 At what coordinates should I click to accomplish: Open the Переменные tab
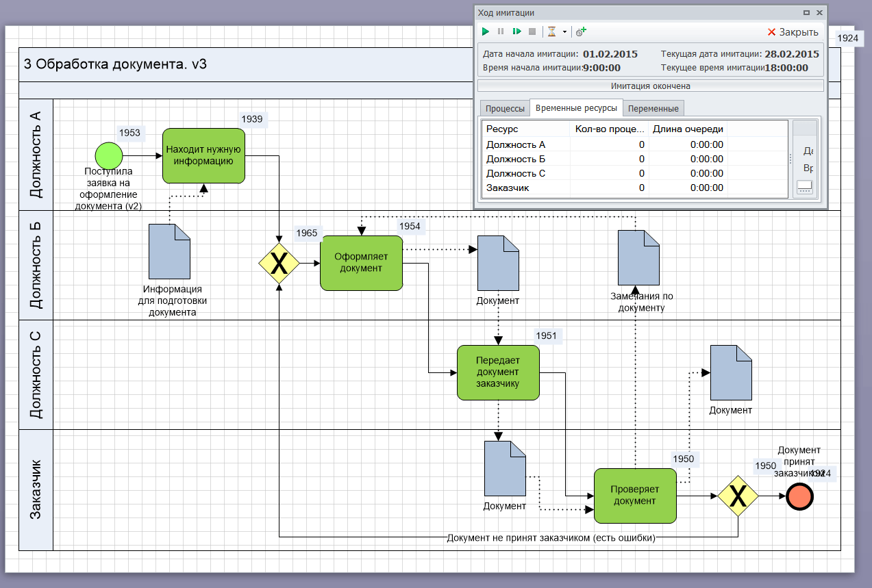pos(653,108)
